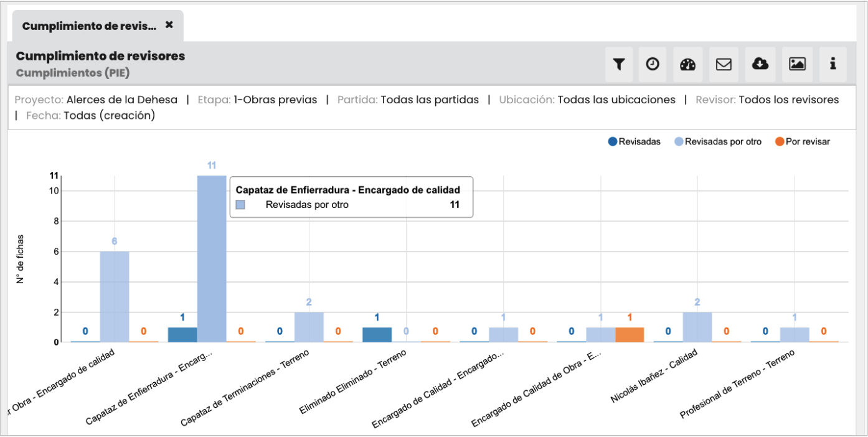868x437 pixels.
Task: Click the envelope email icon
Action: click(724, 64)
